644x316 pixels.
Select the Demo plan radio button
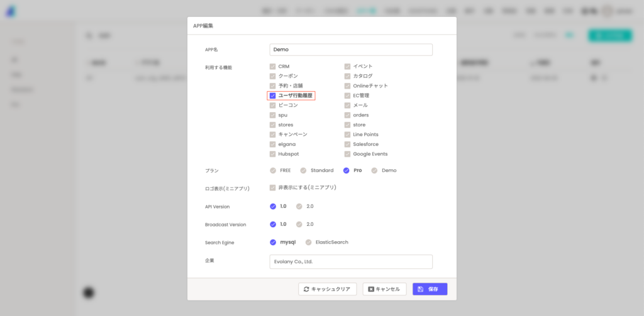pyautogui.click(x=375, y=171)
